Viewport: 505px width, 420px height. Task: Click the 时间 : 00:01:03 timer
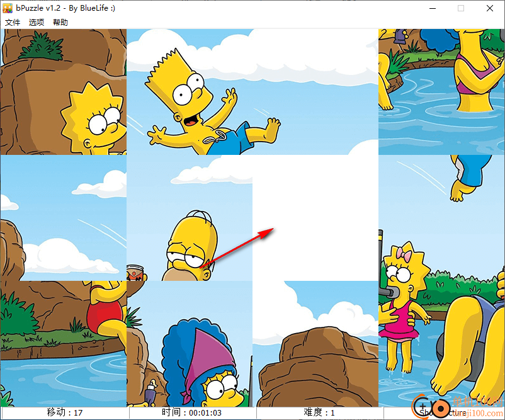coord(192,412)
